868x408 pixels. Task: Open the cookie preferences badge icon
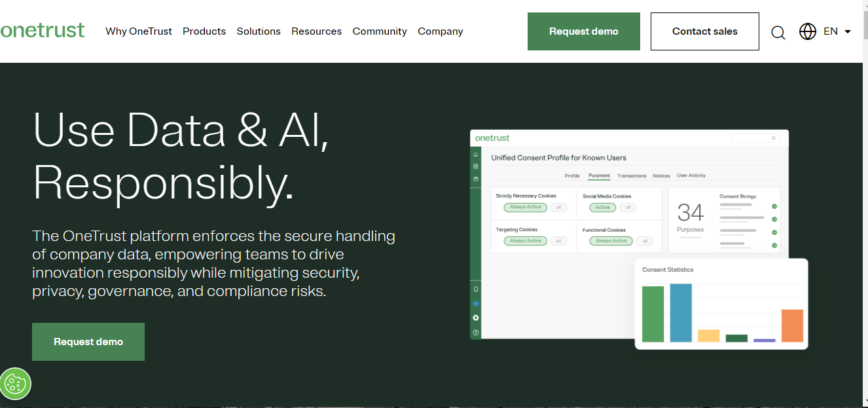pyautogui.click(x=15, y=383)
